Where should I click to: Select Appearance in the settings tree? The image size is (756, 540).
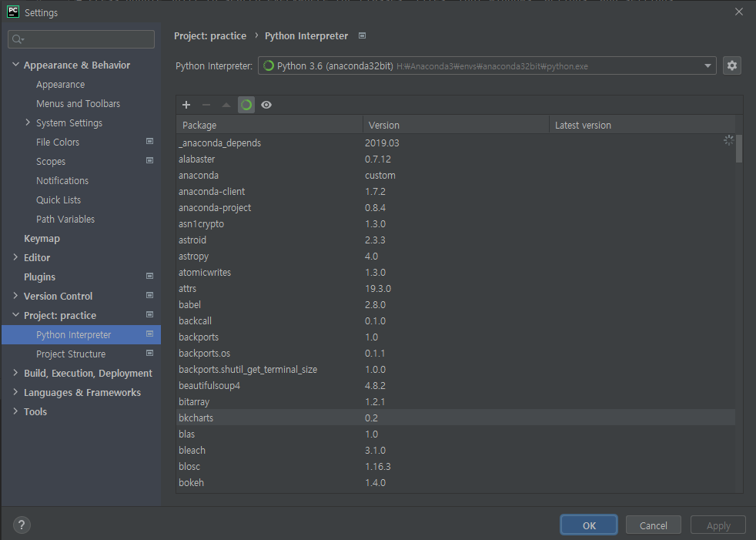60,85
